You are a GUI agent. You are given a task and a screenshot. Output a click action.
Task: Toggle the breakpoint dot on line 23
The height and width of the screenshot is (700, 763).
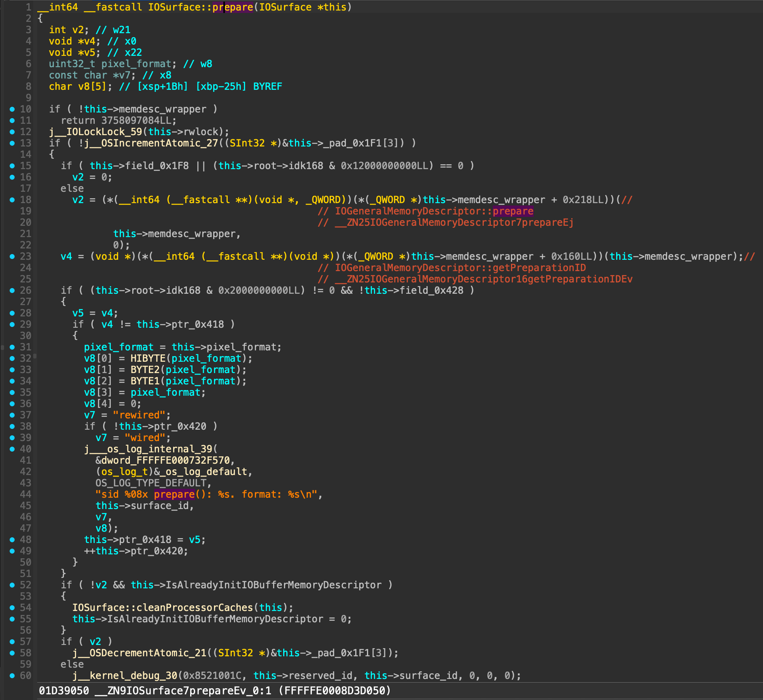[12, 256]
